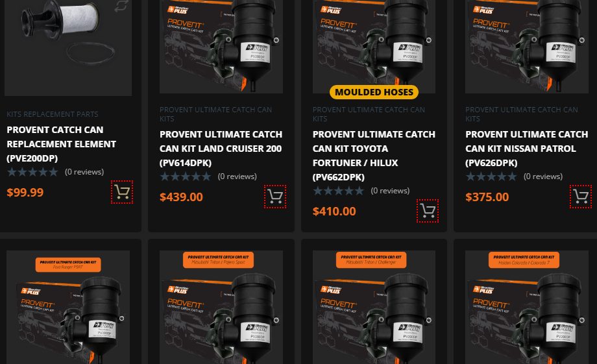Click star rating of Nissan Patrol kit
Screen dimensions: 597x364
coord(491,176)
